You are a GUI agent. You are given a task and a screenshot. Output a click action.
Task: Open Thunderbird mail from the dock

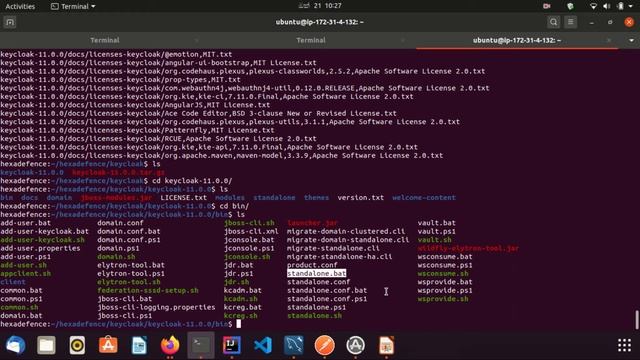click(16, 345)
